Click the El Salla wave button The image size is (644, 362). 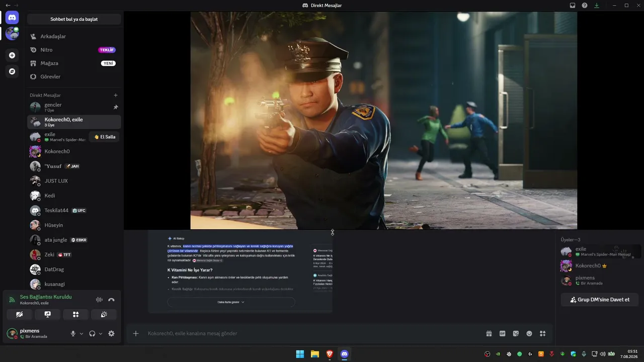[x=105, y=137]
